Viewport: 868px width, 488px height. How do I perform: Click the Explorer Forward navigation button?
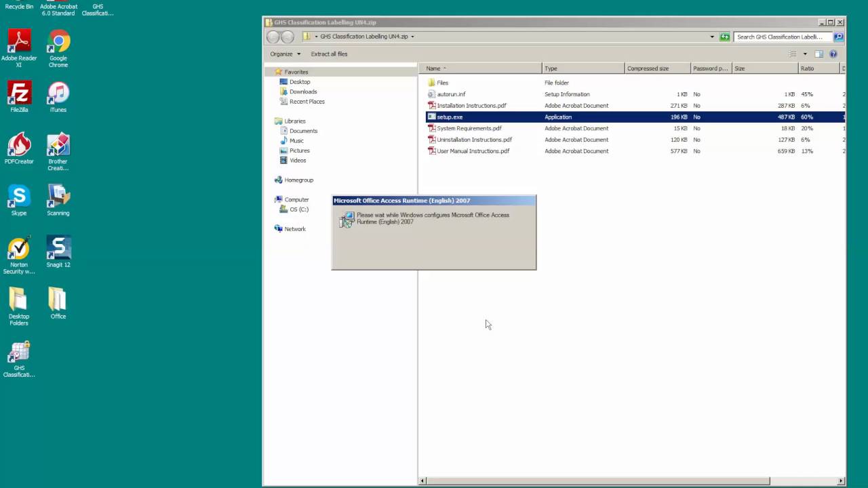click(x=288, y=37)
